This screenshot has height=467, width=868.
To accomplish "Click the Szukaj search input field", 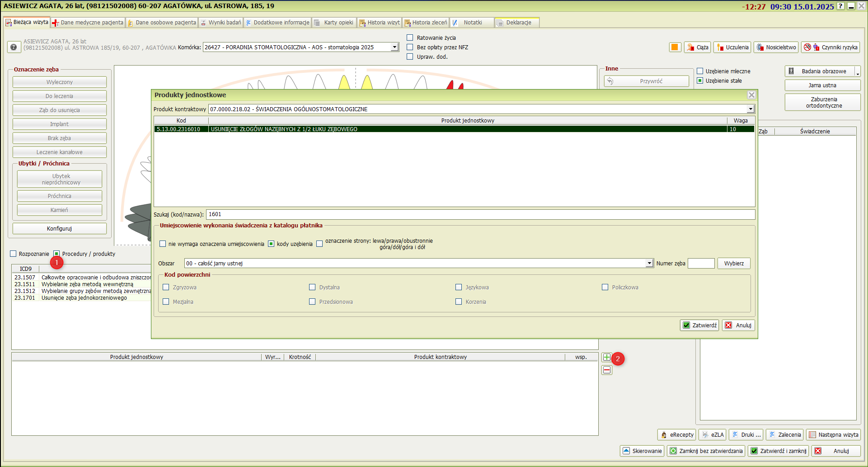I will coord(480,214).
